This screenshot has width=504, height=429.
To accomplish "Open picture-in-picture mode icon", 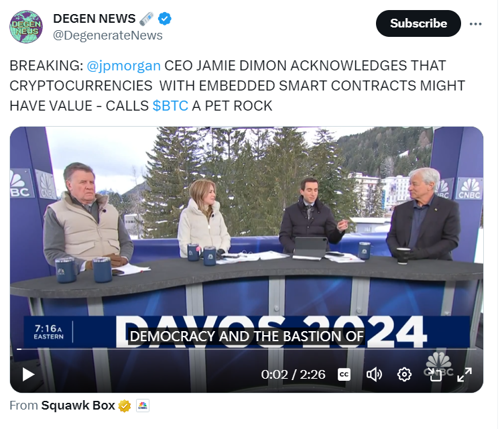I will point(435,375).
